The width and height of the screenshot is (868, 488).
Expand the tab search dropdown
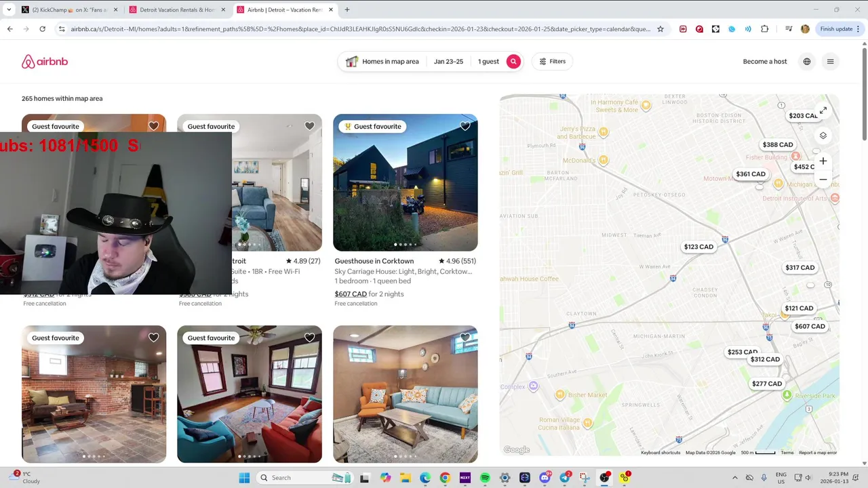(x=9, y=9)
